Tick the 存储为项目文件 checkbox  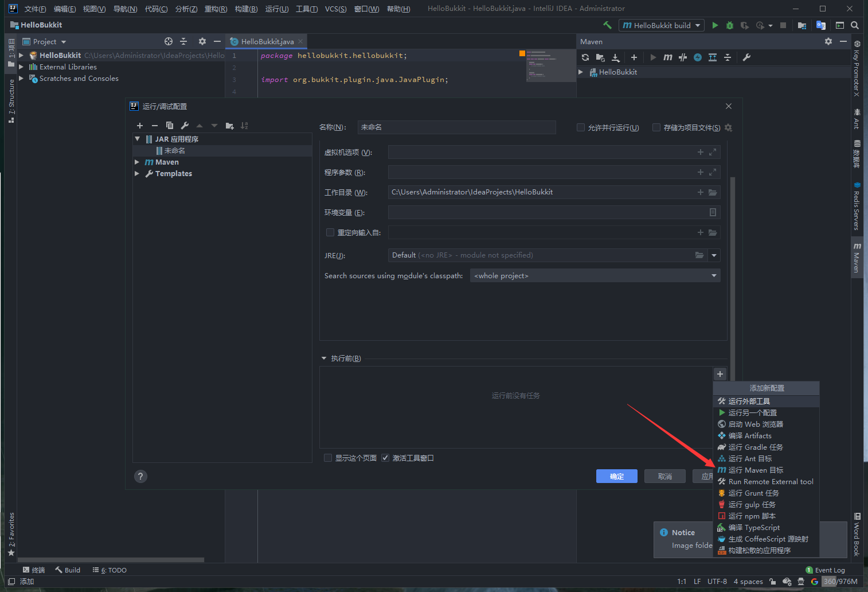tap(656, 127)
